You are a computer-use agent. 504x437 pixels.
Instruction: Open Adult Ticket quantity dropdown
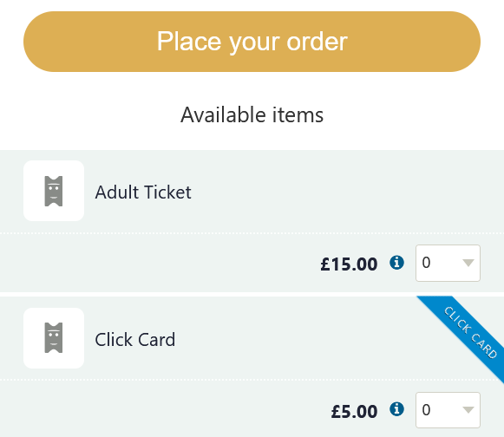(448, 264)
